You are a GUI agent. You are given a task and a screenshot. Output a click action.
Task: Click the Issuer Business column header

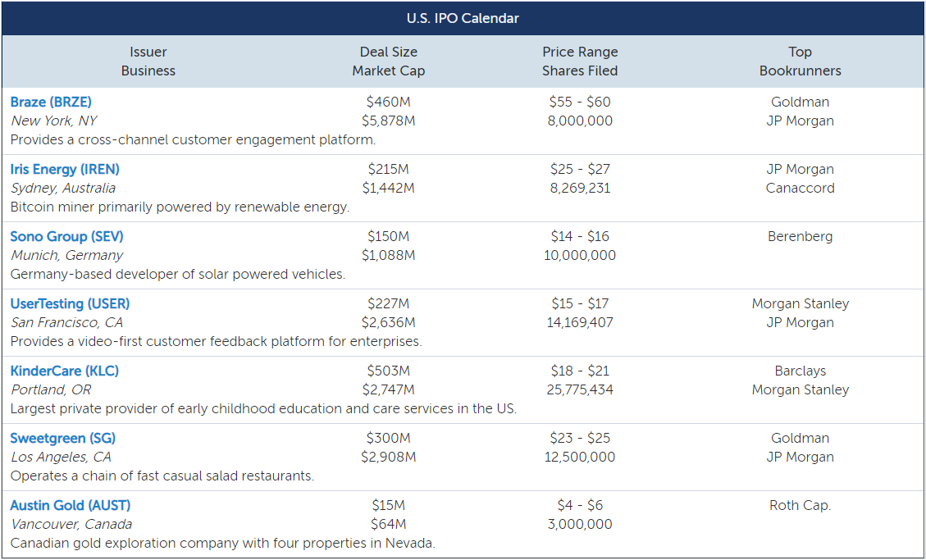pyautogui.click(x=148, y=61)
